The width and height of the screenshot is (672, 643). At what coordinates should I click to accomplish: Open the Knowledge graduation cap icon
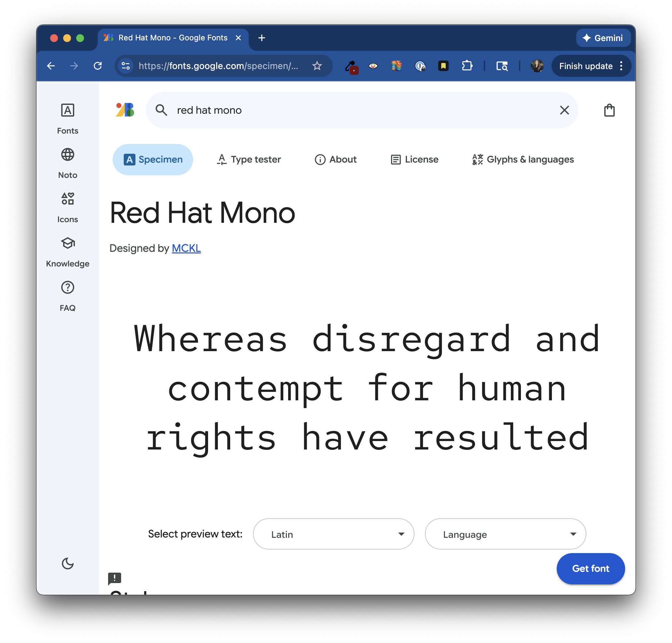[x=67, y=243]
